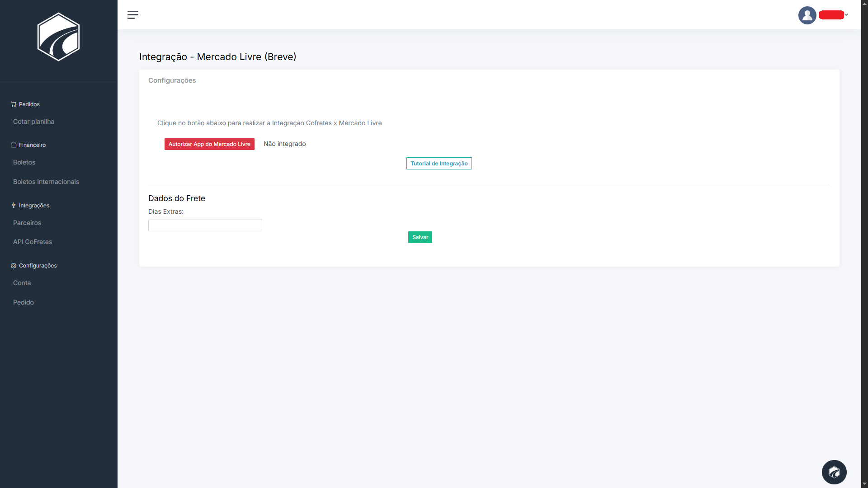Go to Boletos page
Screen dimensions: 868x488
coord(24,162)
